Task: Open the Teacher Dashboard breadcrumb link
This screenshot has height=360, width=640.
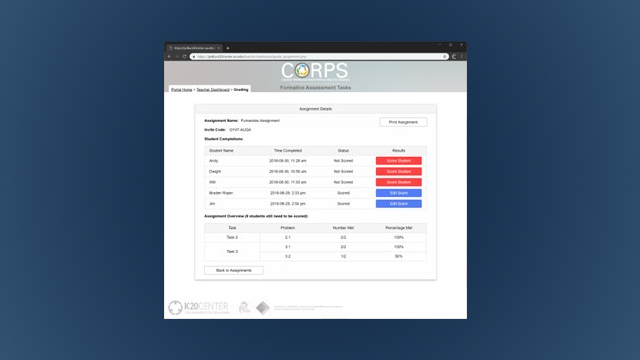Action: click(x=213, y=89)
